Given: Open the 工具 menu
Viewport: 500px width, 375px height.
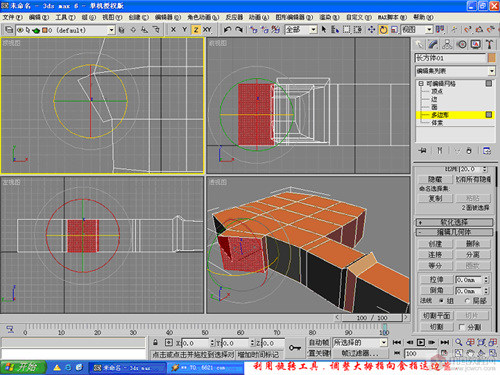Looking at the screenshot, I should [x=65, y=17].
